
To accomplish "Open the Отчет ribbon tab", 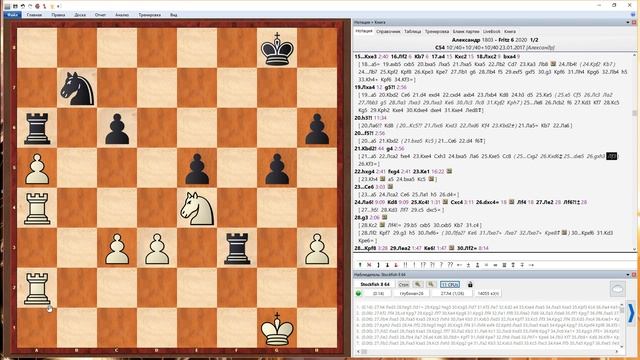I will click(100, 15).
